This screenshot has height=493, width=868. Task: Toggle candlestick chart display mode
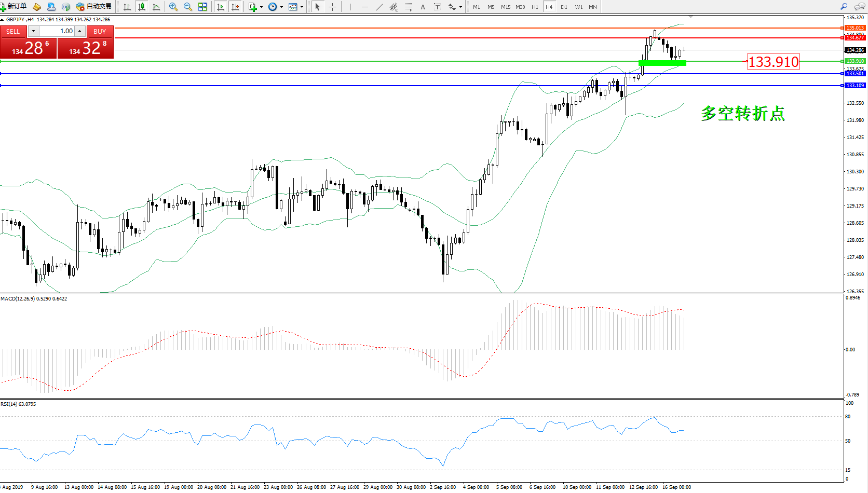tap(141, 7)
